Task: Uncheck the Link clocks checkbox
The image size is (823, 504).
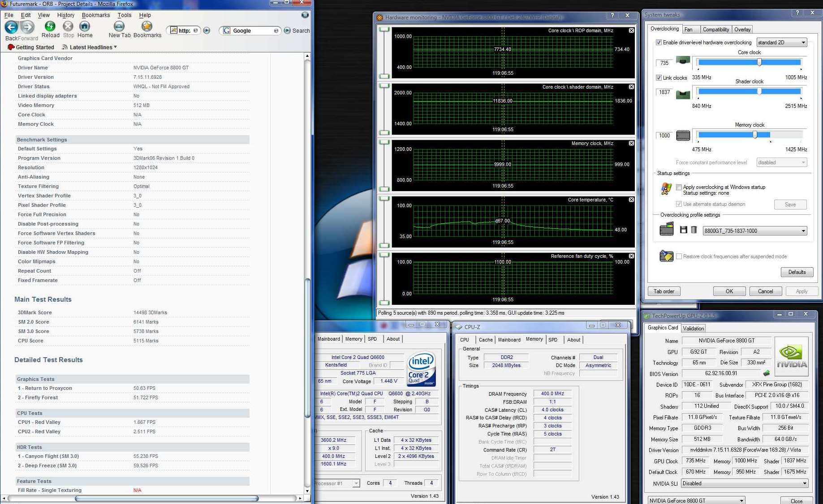Action: (x=659, y=77)
